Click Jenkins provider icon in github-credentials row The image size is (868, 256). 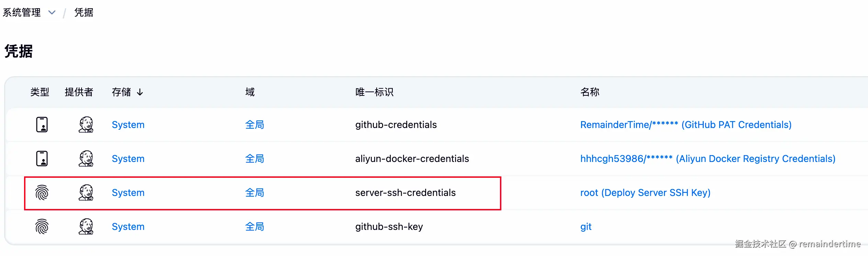tap(86, 125)
